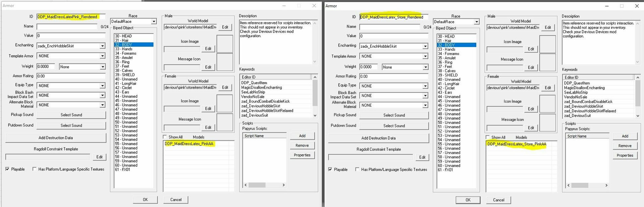Select zad_DeviousSuit keyword in right window
This screenshot has width=644, height=207.
(577, 116)
